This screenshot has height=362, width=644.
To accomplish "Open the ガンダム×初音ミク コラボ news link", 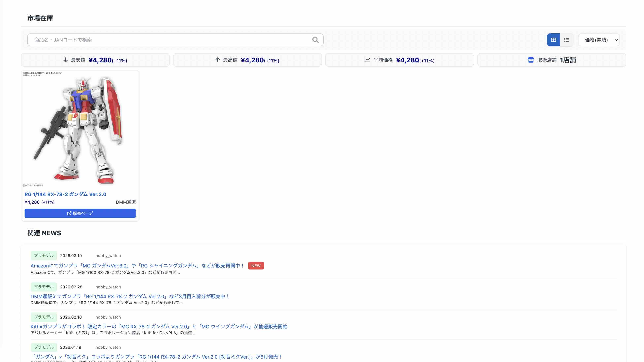I will (x=156, y=357).
